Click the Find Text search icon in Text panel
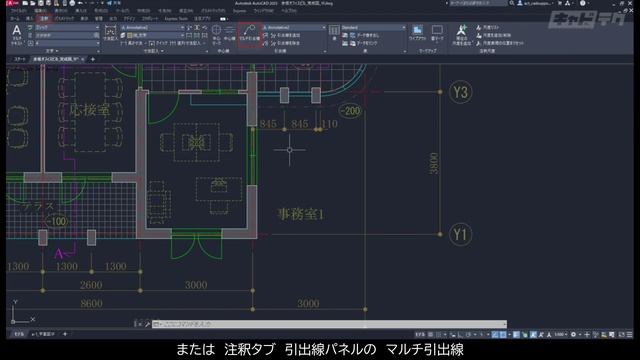The image size is (640, 360). tap(97, 36)
